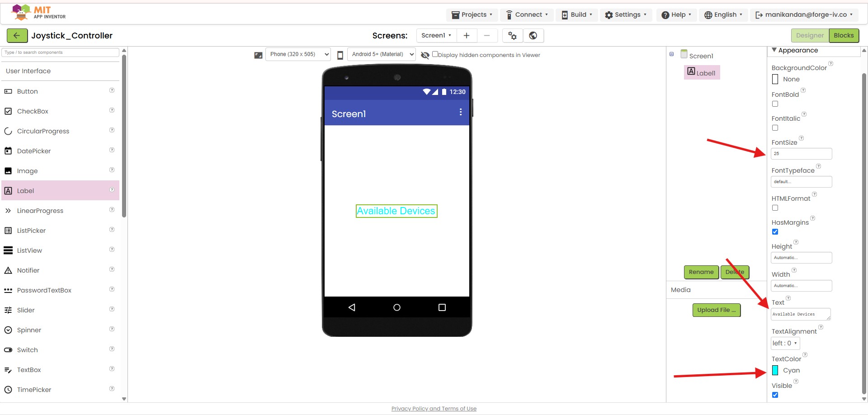Click the Notifier warning icon

click(8, 270)
